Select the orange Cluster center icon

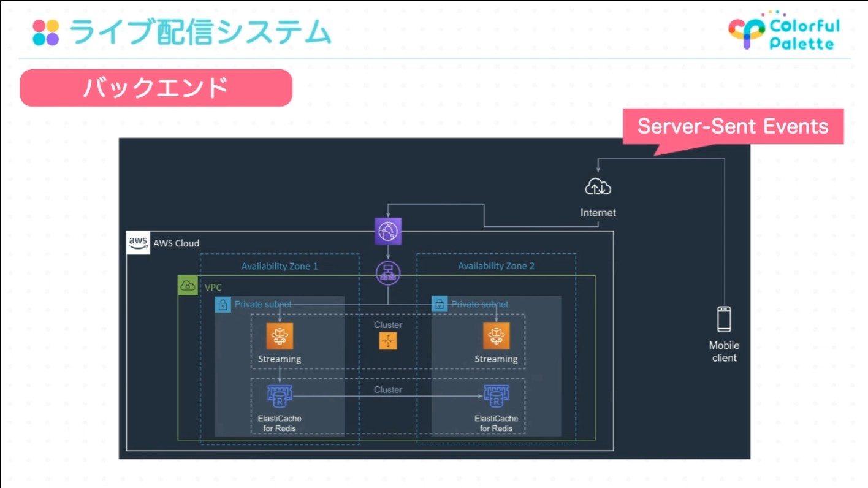pos(388,341)
